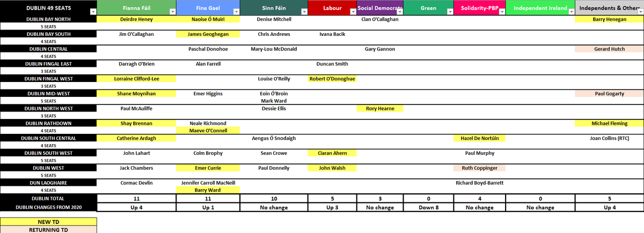Open the Fine Gael column filter arrow
This screenshot has height=233, width=644.
pos(236,11)
